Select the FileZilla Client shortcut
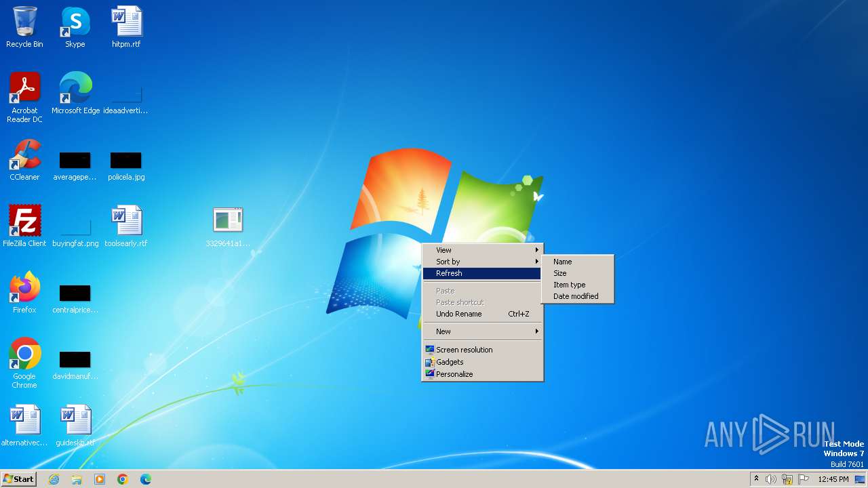The image size is (868, 488). pyautogui.click(x=24, y=226)
